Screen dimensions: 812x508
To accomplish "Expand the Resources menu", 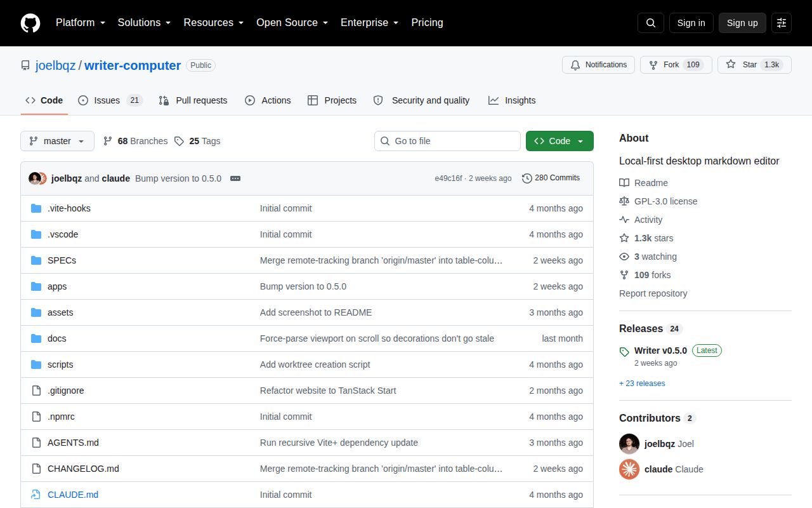I will click(214, 23).
